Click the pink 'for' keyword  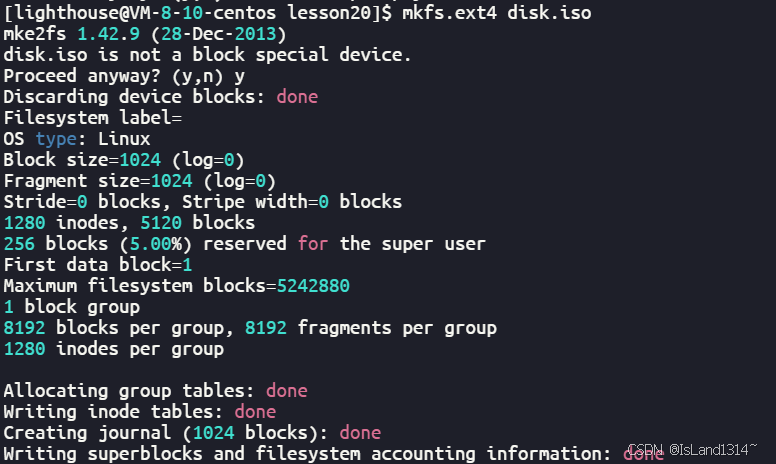pos(313,244)
